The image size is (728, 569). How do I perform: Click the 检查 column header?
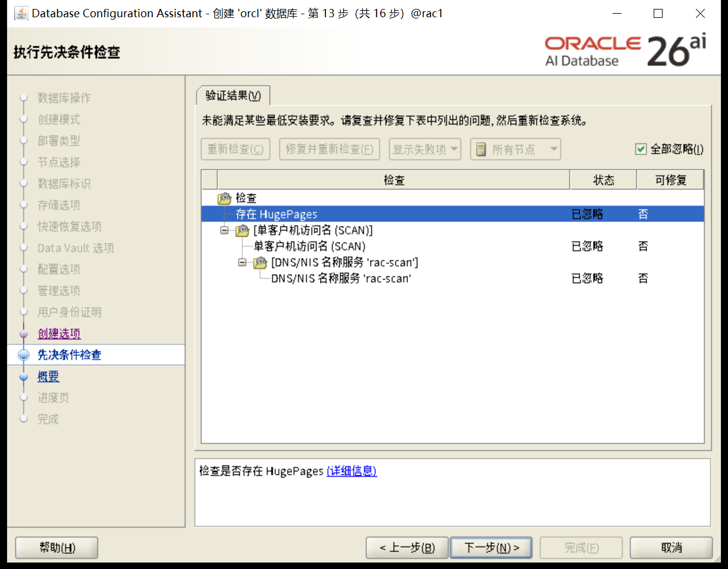point(394,180)
